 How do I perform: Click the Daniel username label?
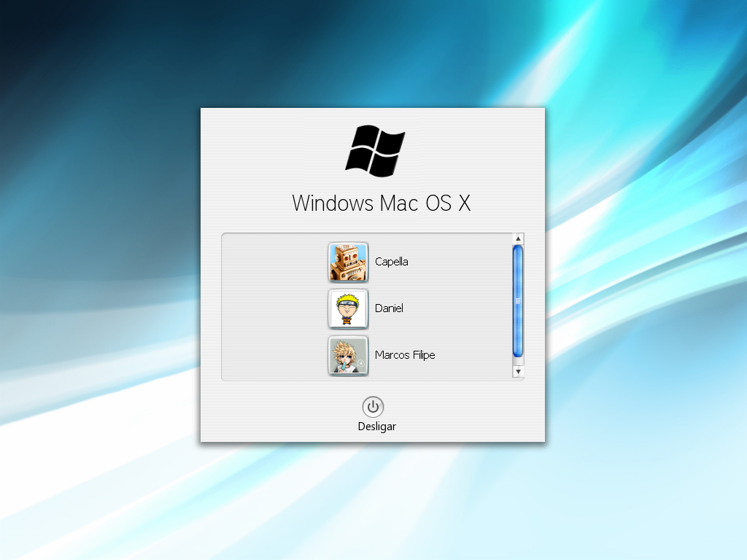point(390,308)
